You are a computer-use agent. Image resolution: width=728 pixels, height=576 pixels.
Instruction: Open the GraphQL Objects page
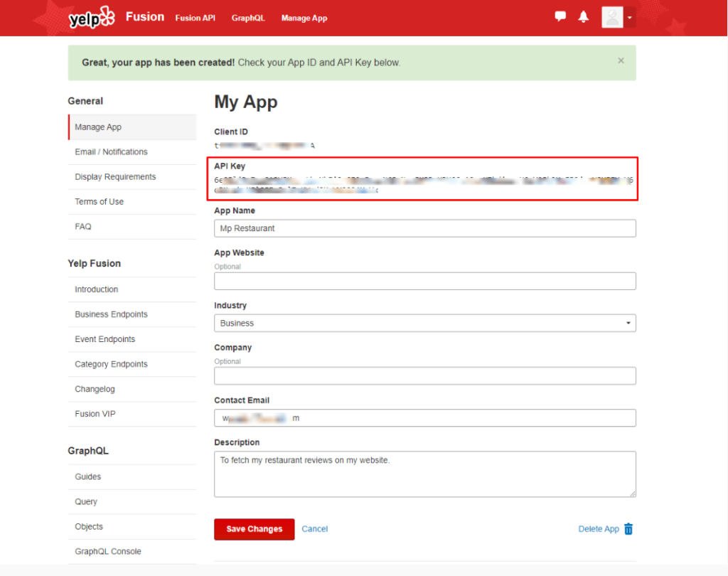pyautogui.click(x=132, y=527)
